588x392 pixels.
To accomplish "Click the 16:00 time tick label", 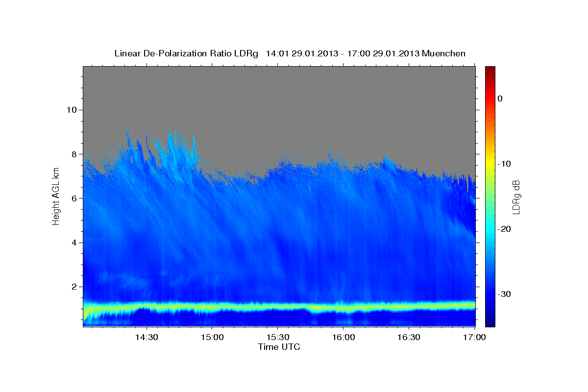I will coord(343,338).
